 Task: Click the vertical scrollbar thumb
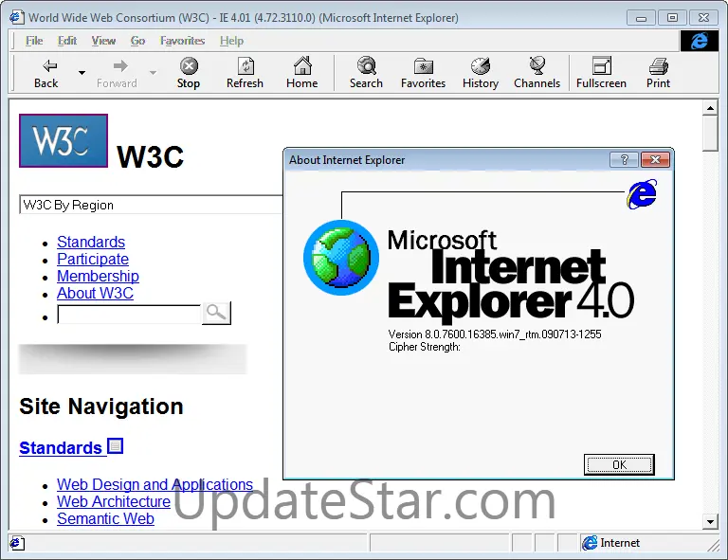(710, 135)
